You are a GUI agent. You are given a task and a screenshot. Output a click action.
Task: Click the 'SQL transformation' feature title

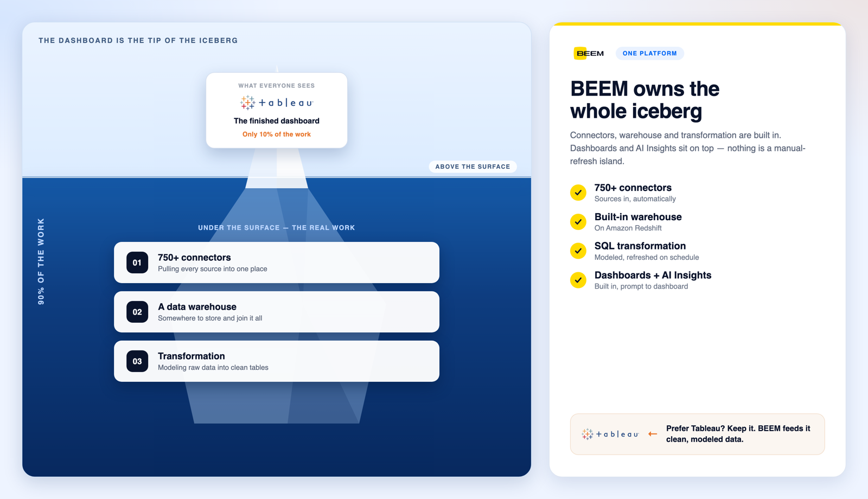point(640,246)
